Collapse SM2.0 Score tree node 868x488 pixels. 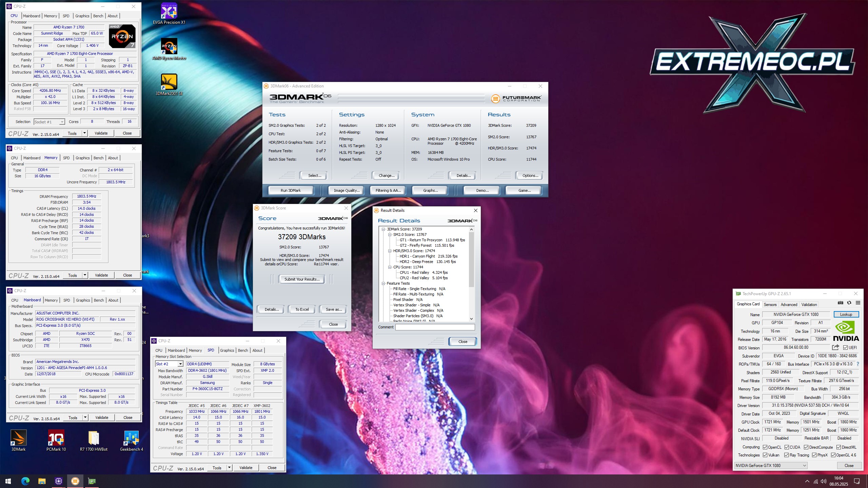point(390,235)
